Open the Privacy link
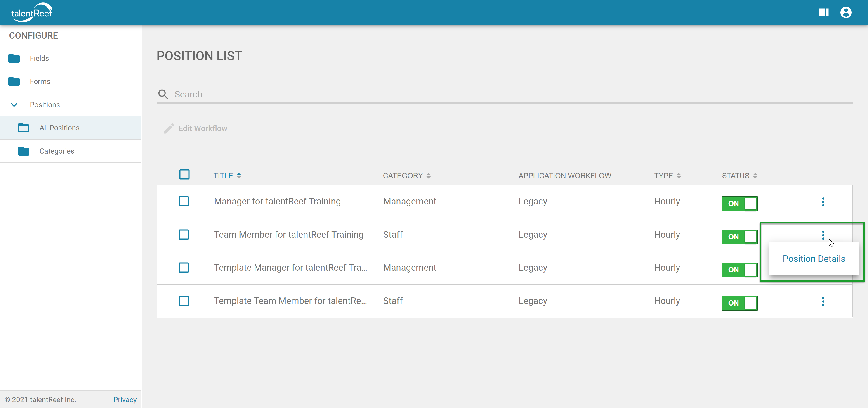This screenshot has height=408, width=868. pyautogui.click(x=125, y=400)
